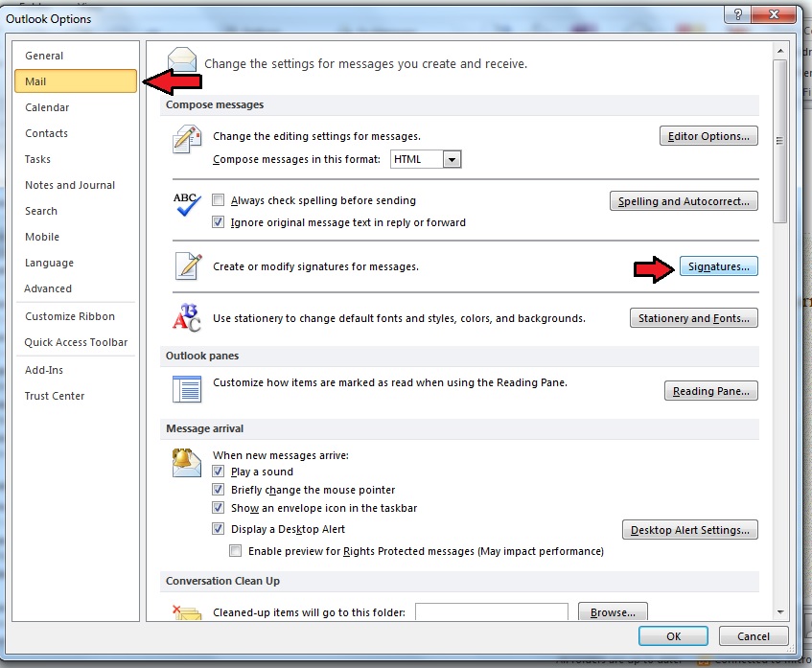Click the scrollbar down arrow
The width and height of the screenshot is (812, 668).
[x=779, y=611]
